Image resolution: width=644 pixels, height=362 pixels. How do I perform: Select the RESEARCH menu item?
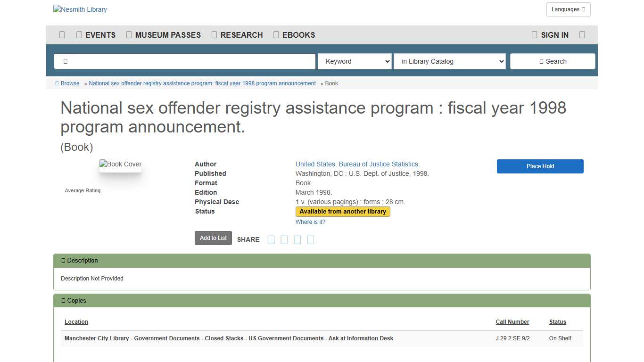pyautogui.click(x=237, y=34)
